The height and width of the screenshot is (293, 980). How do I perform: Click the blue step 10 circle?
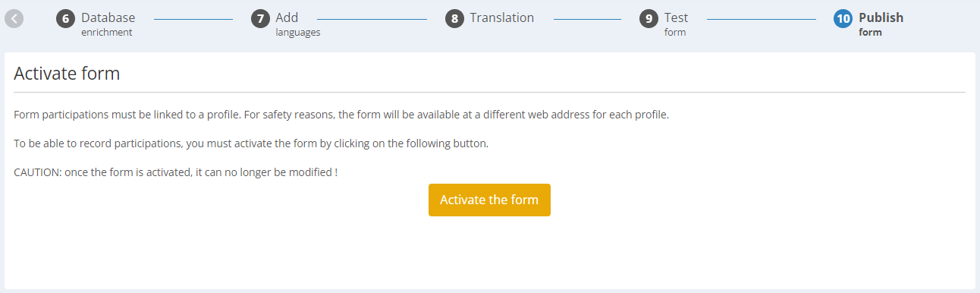click(x=843, y=18)
